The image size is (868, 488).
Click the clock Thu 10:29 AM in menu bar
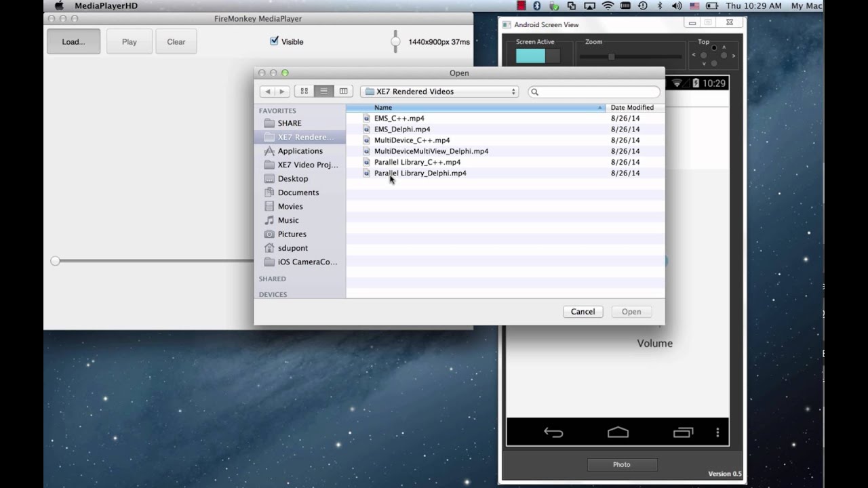(x=753, y=5)
